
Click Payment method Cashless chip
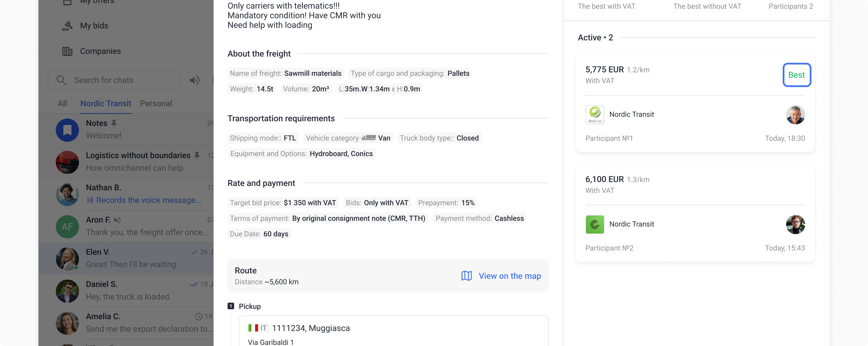479,219
